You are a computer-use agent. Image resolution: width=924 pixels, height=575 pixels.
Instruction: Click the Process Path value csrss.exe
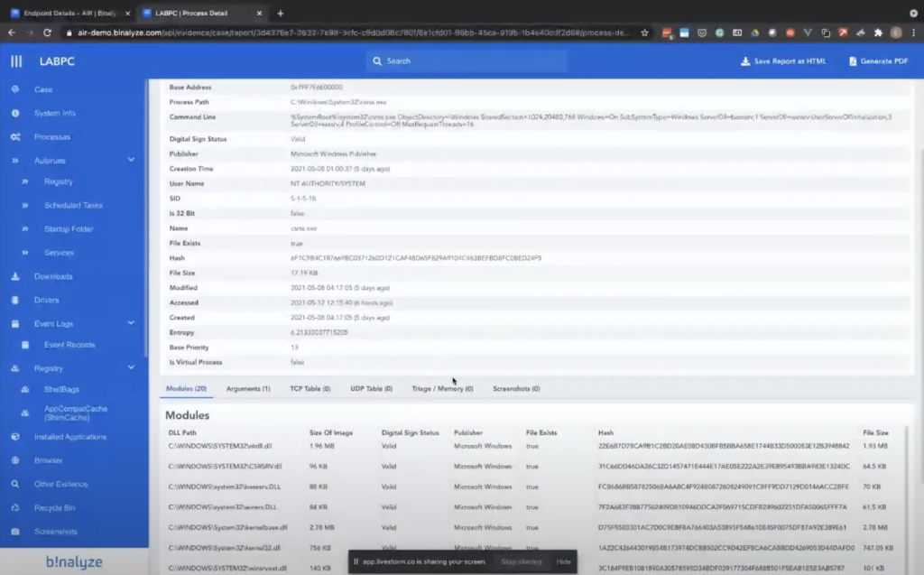point(338,102)
